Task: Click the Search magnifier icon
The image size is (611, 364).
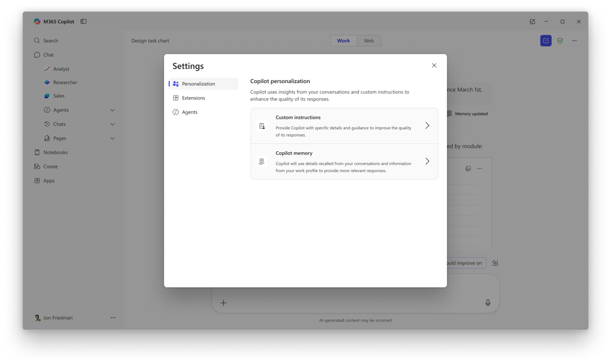Action: tap(37, 40)
